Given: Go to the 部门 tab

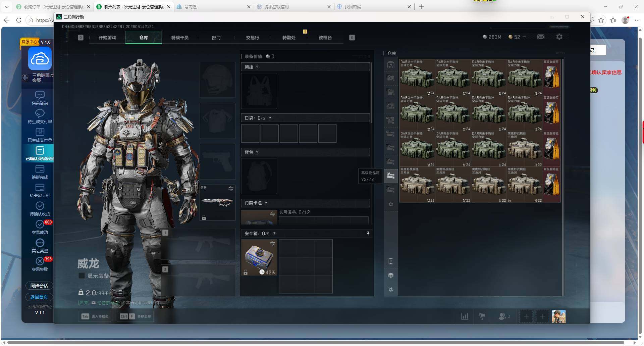Looking at the screenshot, I should [216, 38].
